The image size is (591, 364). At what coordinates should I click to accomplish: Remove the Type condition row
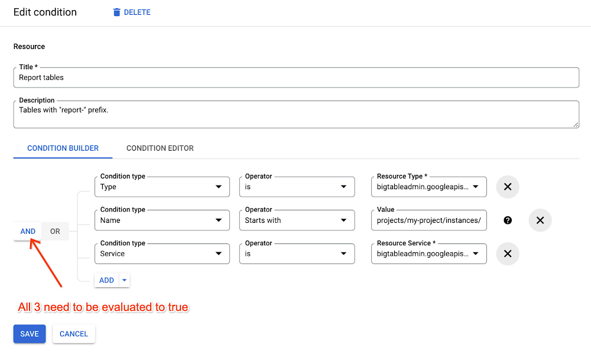coord(507,187)
